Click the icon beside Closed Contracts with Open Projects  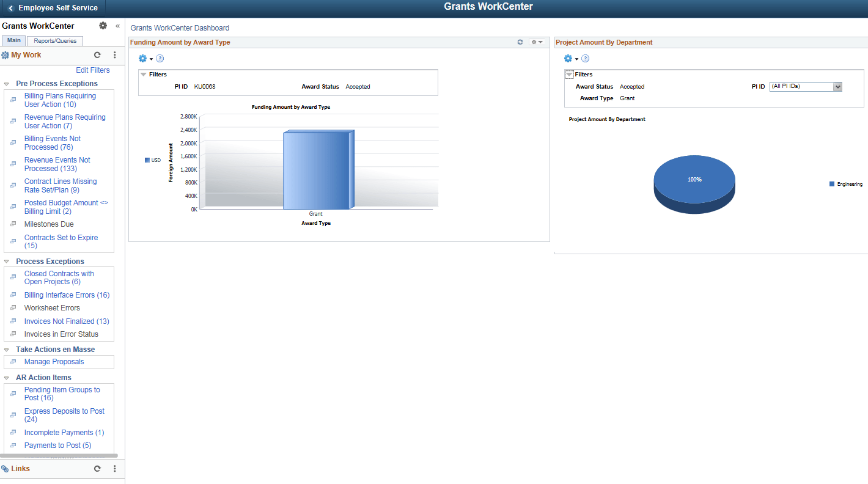[13, 277]
